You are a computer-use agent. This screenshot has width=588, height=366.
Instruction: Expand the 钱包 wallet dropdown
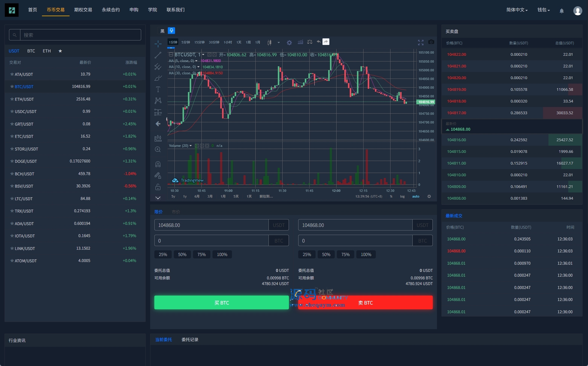tap(543, 10)
